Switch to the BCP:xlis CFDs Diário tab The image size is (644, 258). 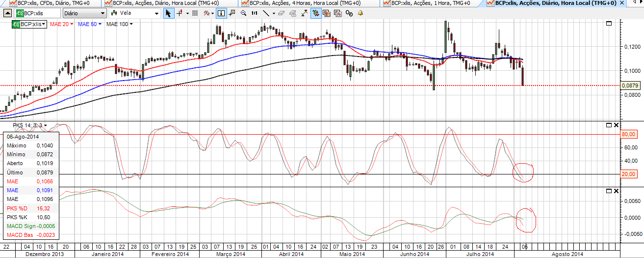[x=54, y=3]
